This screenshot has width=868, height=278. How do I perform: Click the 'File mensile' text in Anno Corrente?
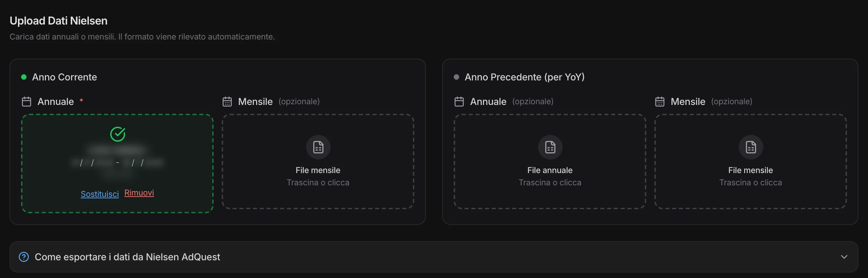[318, 170]
